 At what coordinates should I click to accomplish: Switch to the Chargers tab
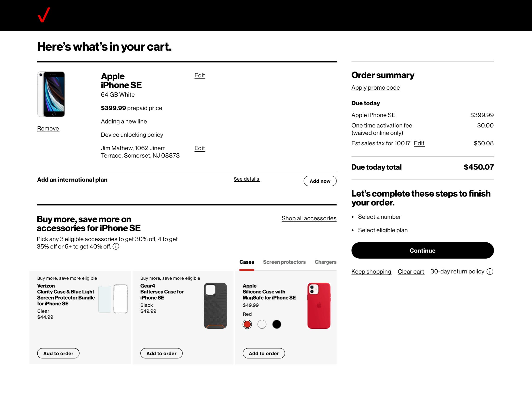pyautogui.click(x=325, y=262)
